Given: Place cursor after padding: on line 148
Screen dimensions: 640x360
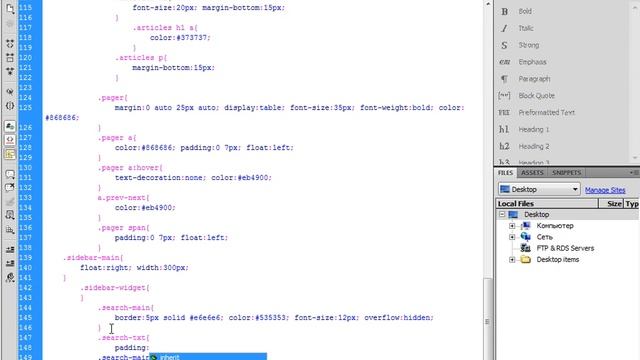Looking at the screenshot, I should [x=149, y=348].
